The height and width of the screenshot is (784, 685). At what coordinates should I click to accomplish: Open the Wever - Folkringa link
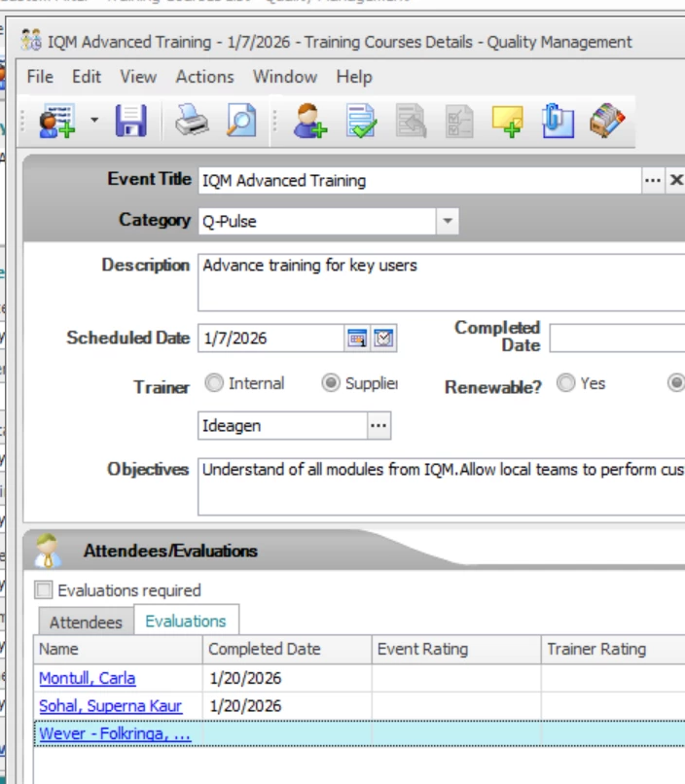pyautogui.click(x=115, y=734)
